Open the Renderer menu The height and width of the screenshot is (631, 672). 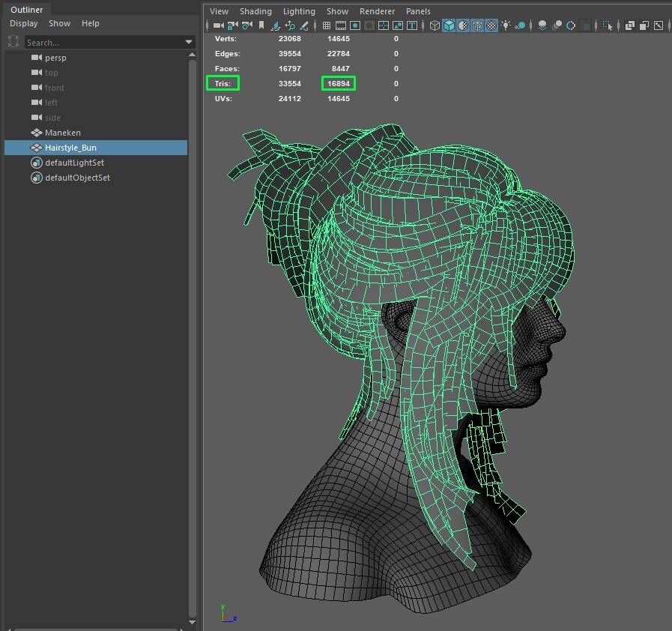point(377,11)
